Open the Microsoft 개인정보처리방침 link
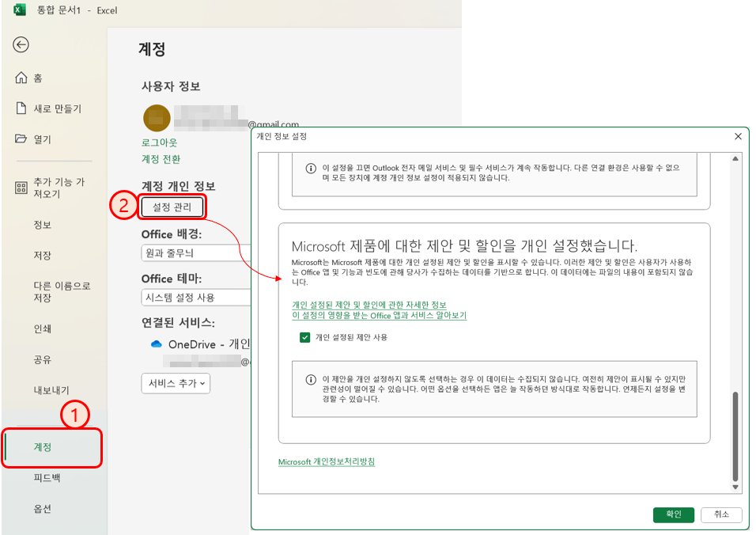756x535 pixels. click(327, 461)
